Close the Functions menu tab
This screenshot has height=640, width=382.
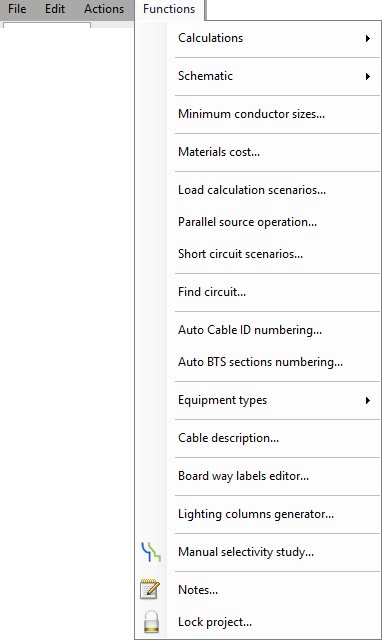169,9
